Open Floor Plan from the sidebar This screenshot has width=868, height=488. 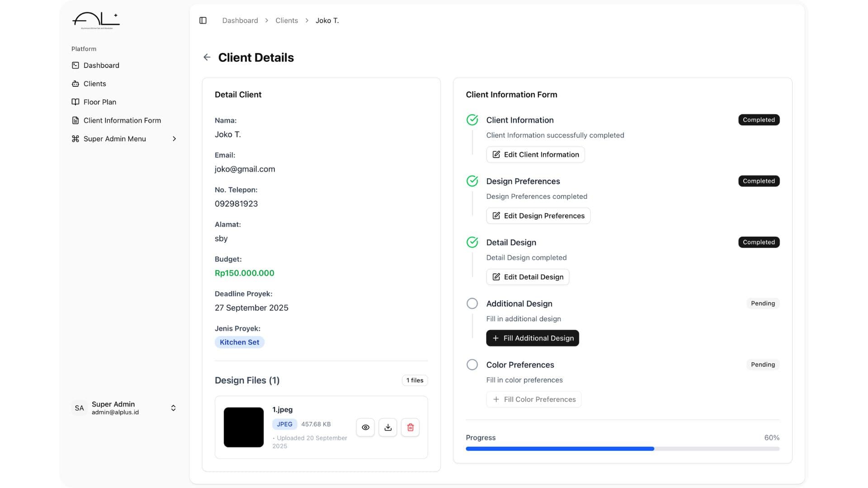click(x=99, y=102)
